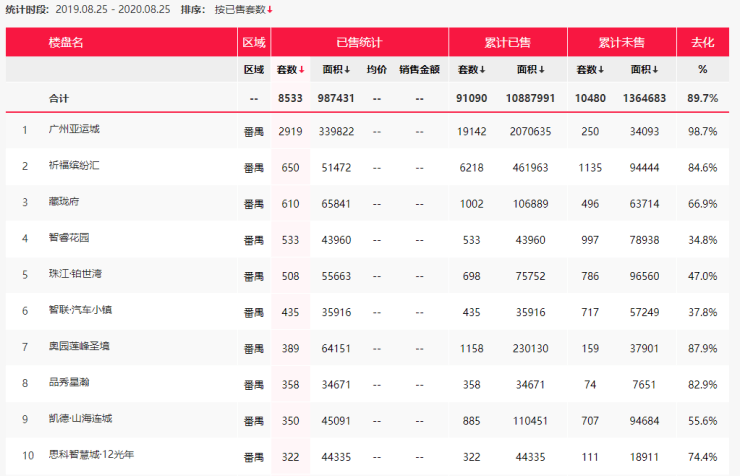Sort cumulative sold 面积 column
The width and height of the screenshot is (740, 476).
(x=530, y=70)
